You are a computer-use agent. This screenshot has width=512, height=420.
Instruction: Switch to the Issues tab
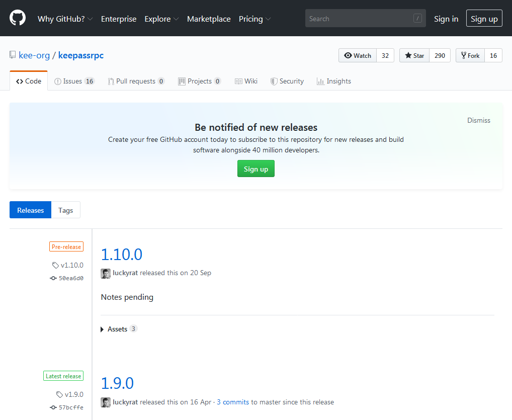(x=74, y=81)
